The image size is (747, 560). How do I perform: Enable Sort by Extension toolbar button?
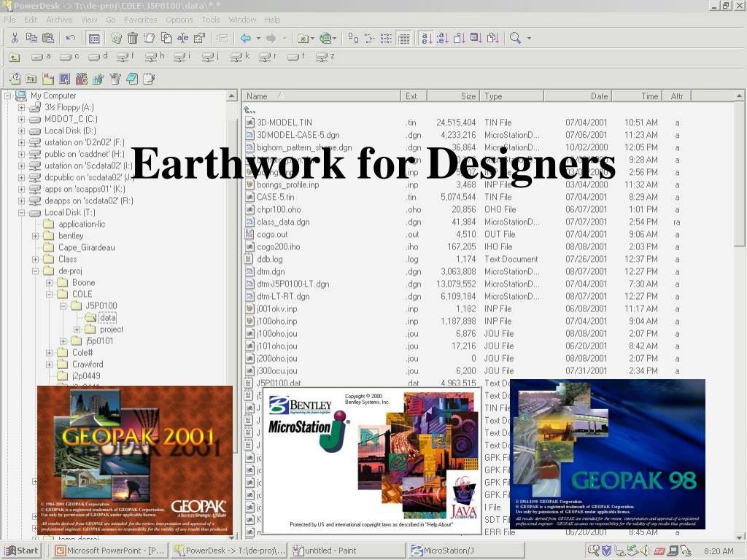(x=443, y=38)
